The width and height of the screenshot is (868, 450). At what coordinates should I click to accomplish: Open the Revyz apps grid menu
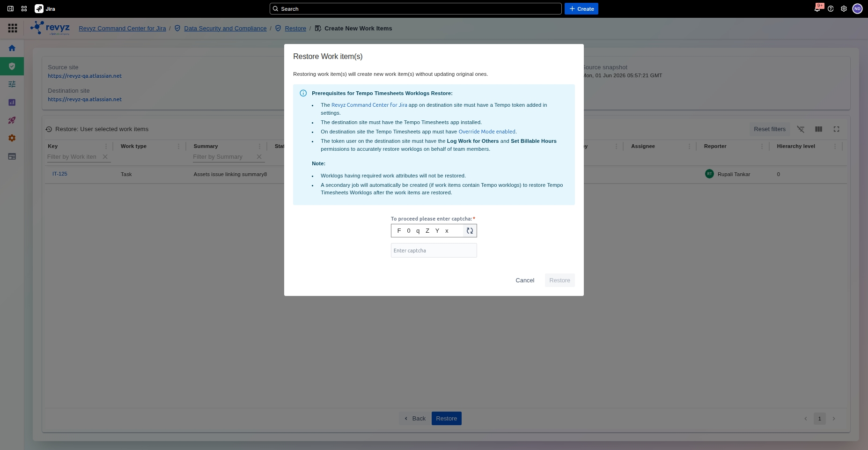pos(13,28)
